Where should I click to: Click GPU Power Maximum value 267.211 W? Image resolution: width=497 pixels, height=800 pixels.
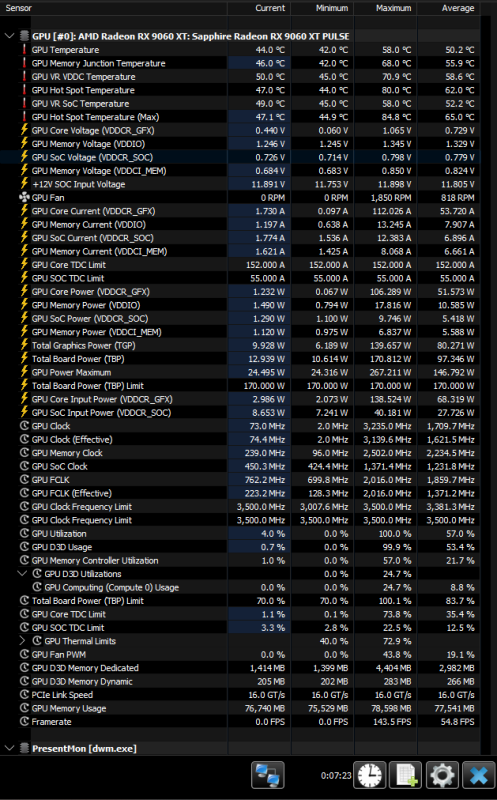click(390, 372)
